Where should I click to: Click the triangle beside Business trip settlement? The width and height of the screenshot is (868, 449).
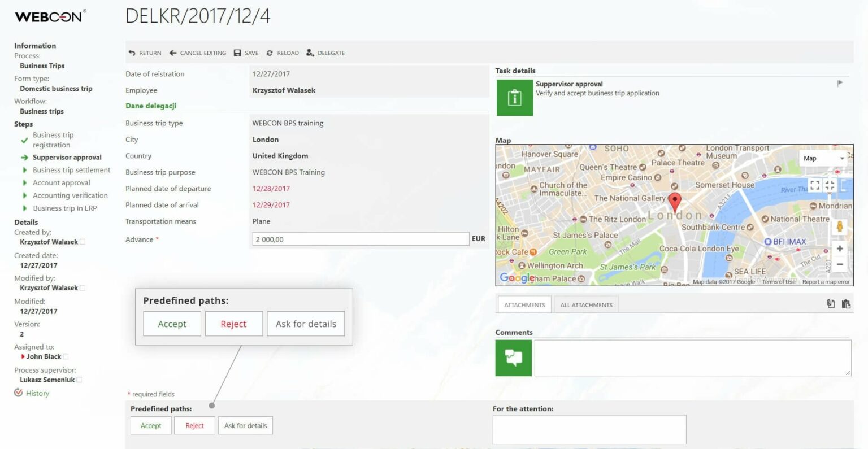(x=24, y=170)
